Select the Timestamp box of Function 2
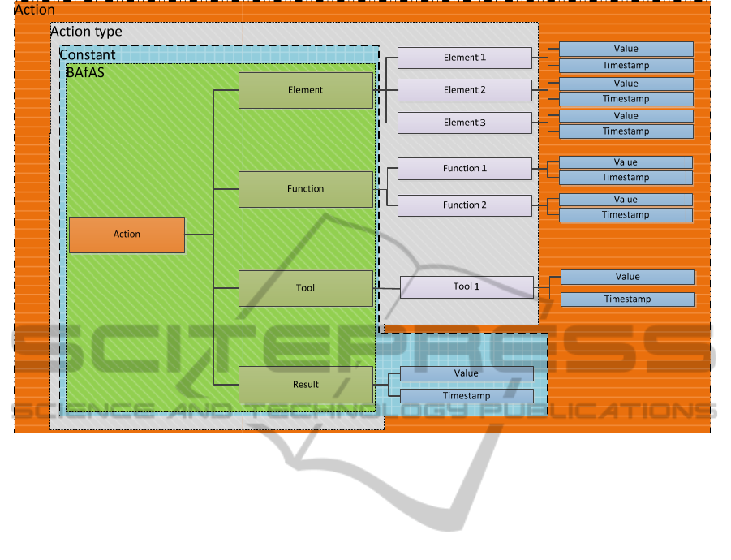This screenshot has width=731, height=560. click(626, 215)
